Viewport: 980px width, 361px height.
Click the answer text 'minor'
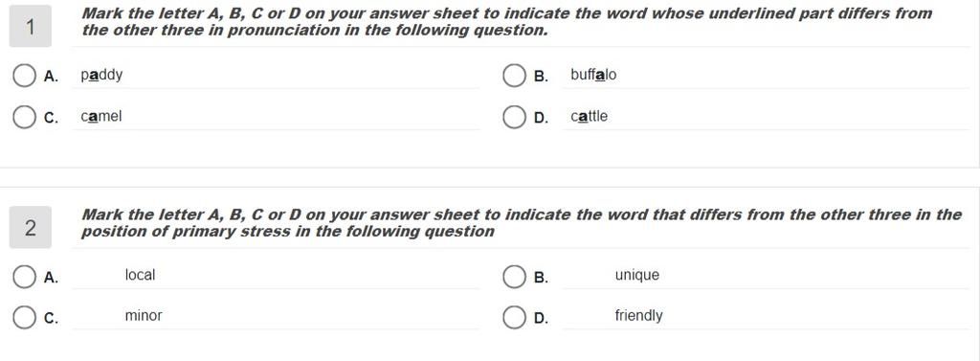point(144,316)
